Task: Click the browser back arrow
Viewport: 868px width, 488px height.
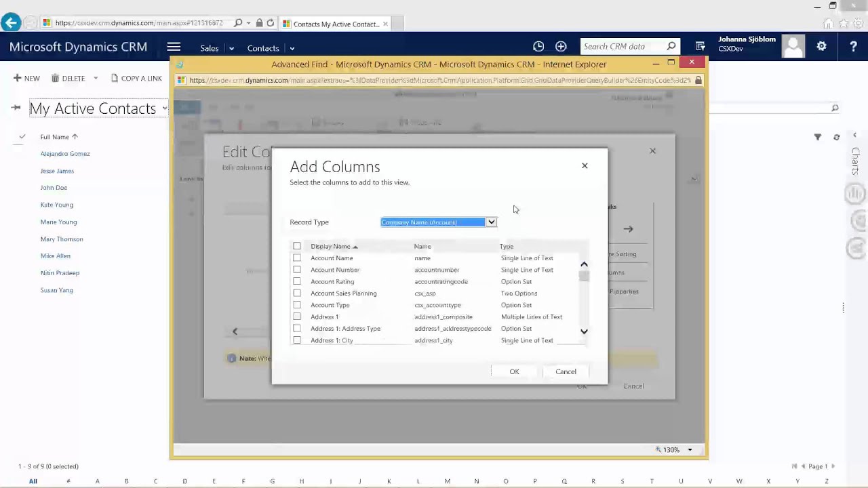Action: 10,23
